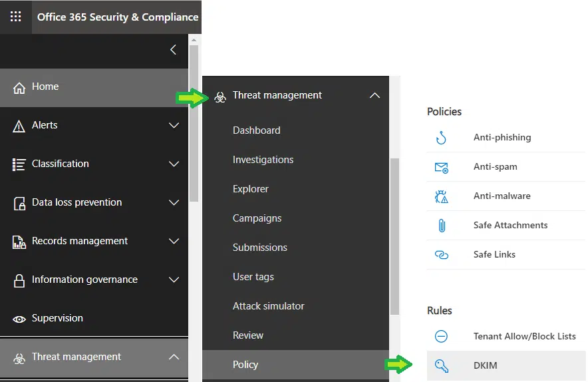Click the Anti-malware bug icon
This screenshot has height=382, width=588.
[441, 196]
